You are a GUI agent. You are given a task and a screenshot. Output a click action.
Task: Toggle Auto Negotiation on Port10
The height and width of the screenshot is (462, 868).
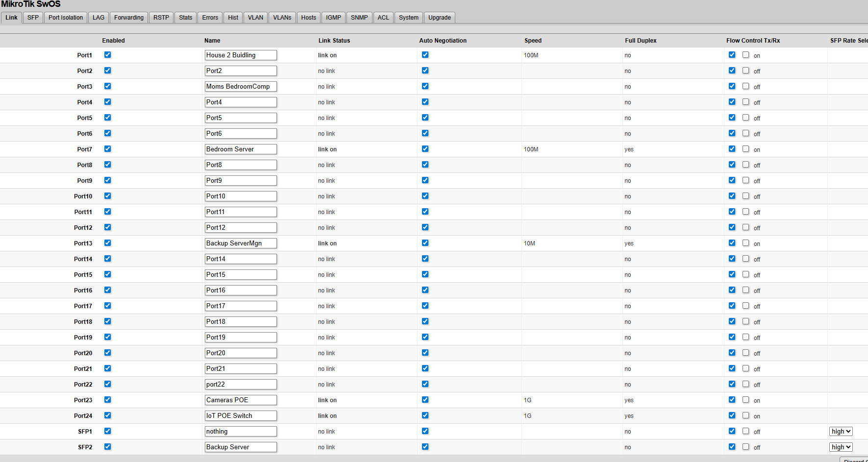425,196
